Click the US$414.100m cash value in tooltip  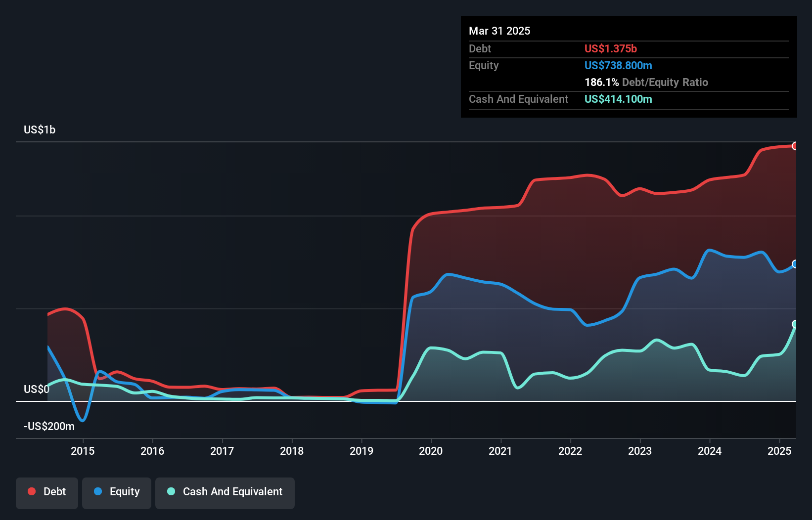pos(618,99)
